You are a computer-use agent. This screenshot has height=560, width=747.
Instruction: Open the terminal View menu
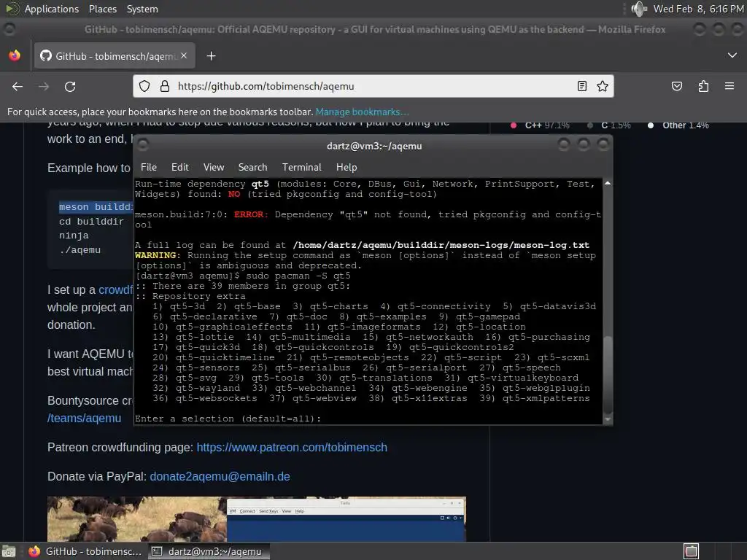click(214, 167)
